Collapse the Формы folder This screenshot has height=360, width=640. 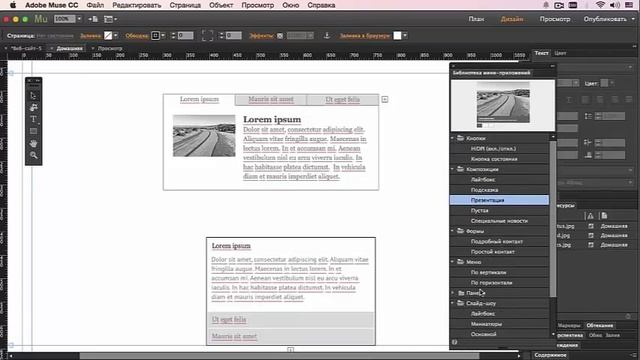click(453, 231)
